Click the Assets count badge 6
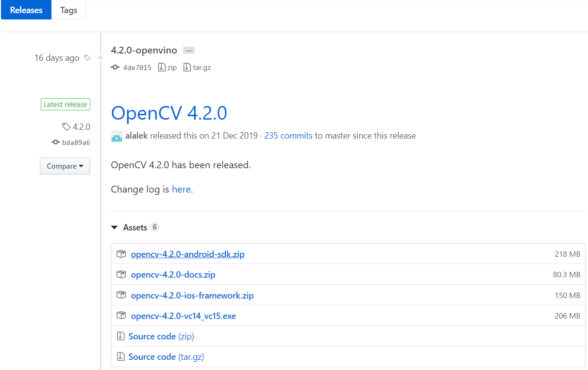 click(x=154, y=227)
